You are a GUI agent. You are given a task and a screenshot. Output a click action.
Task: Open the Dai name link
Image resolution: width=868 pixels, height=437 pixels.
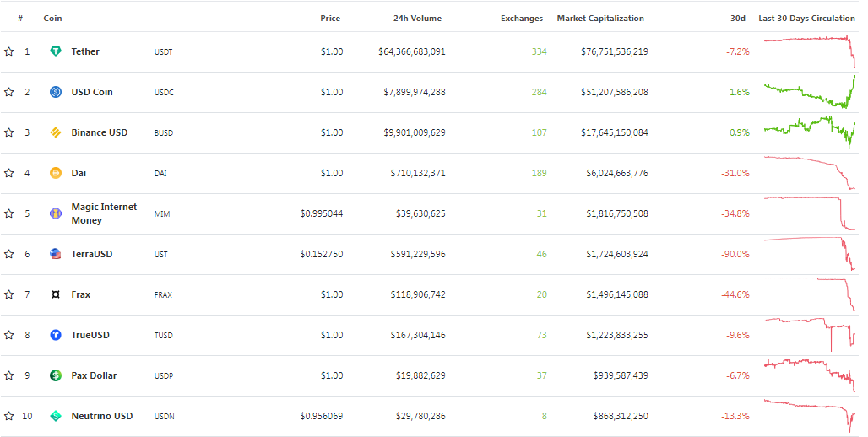coord(79,173)
